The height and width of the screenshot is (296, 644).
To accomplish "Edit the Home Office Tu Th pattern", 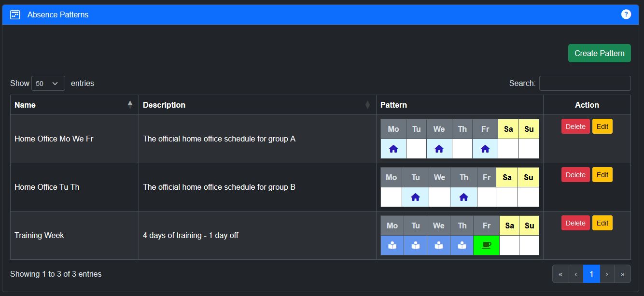I will pos(602,175).
